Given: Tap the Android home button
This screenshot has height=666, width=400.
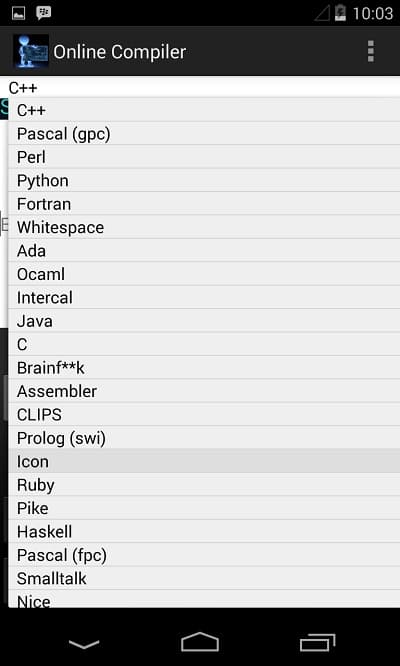Looking at the screenshot, I should coord(200,642).
